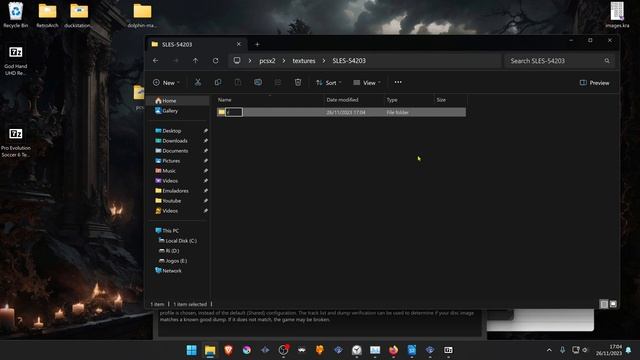This screenshot has height=360, width=640.
Task: Click the pcsx2 breadcrumb
Action: 267,60
